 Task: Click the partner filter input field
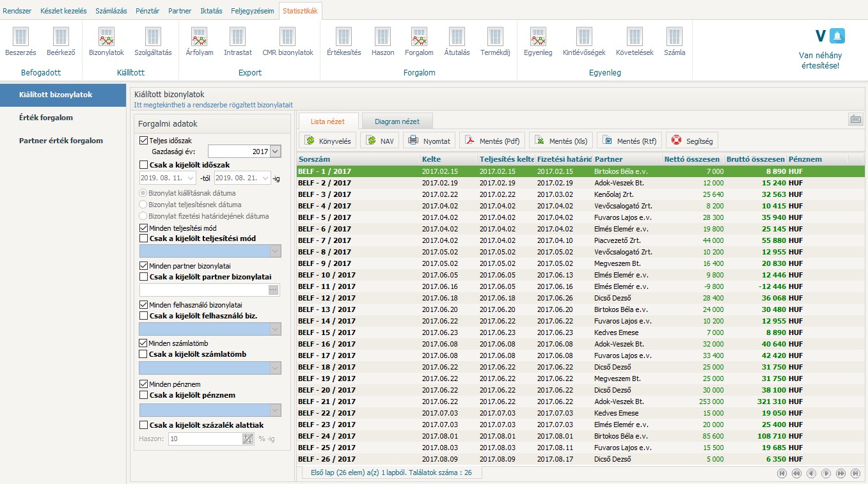[x=203, y=290]
